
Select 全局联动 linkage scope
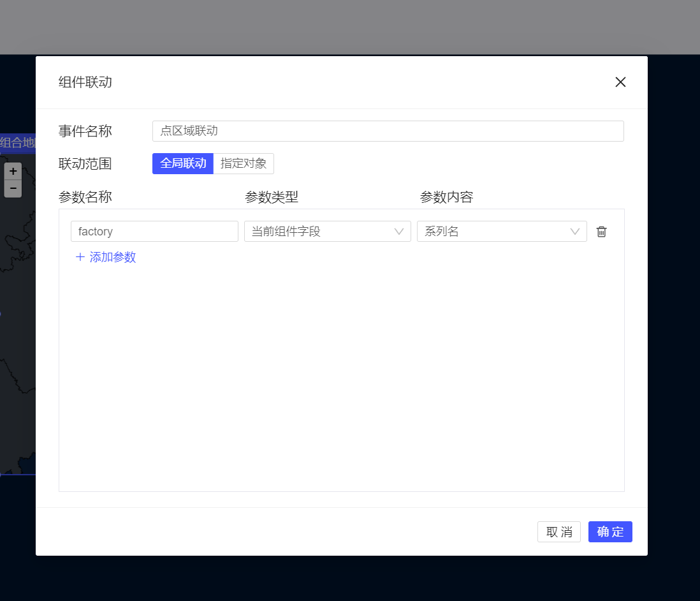pos(183,163)
